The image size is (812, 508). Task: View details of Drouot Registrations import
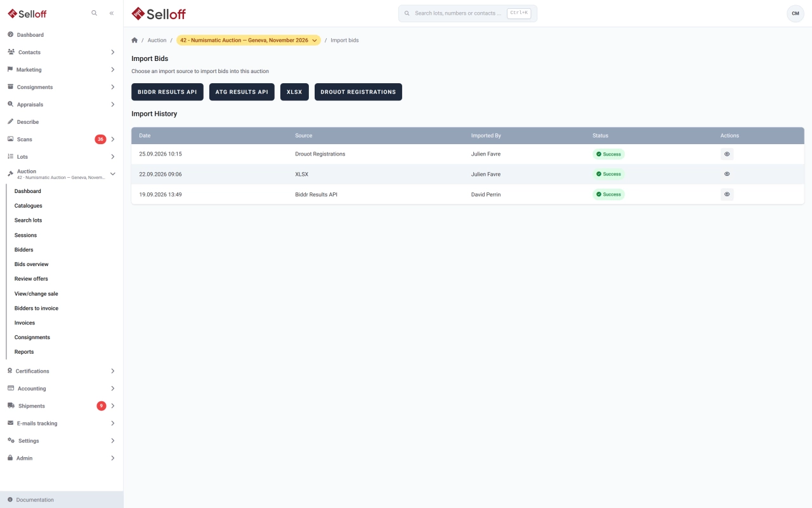[727, 154]
